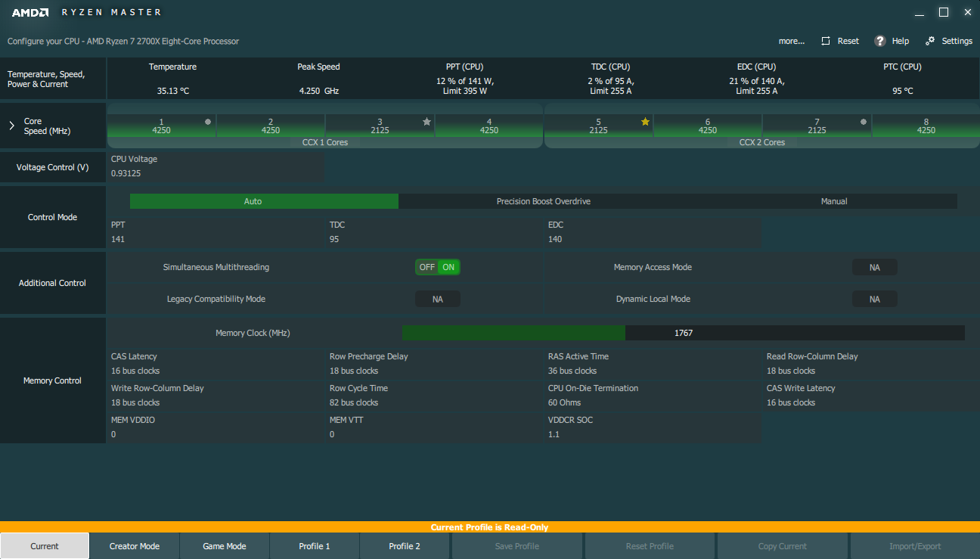
Task: Click Legacy Compatibility Mode NA box
Action: click(438, 299)
